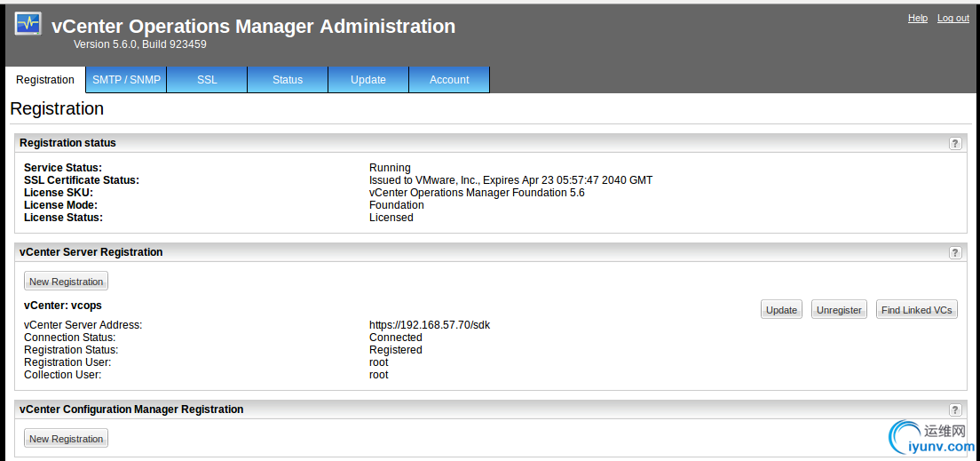Open the SSL tab
980x461 pixels.
point(207,80)
